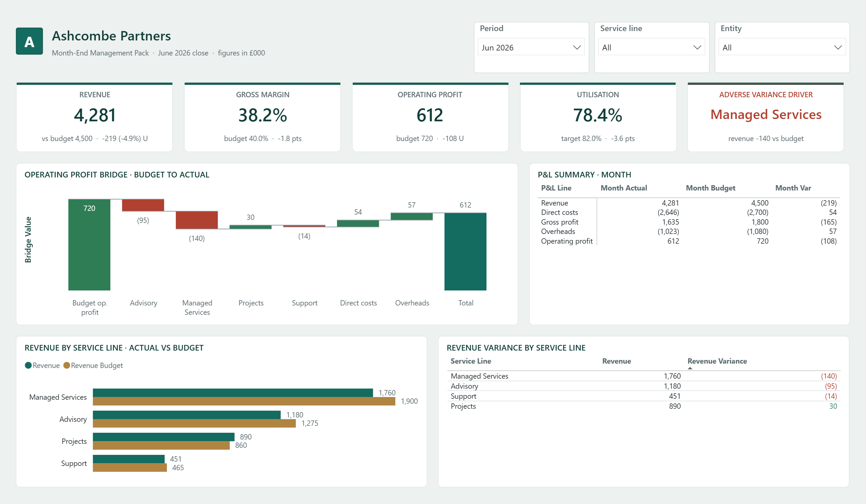Select the Revenue KPI card value 4,281

95,115
